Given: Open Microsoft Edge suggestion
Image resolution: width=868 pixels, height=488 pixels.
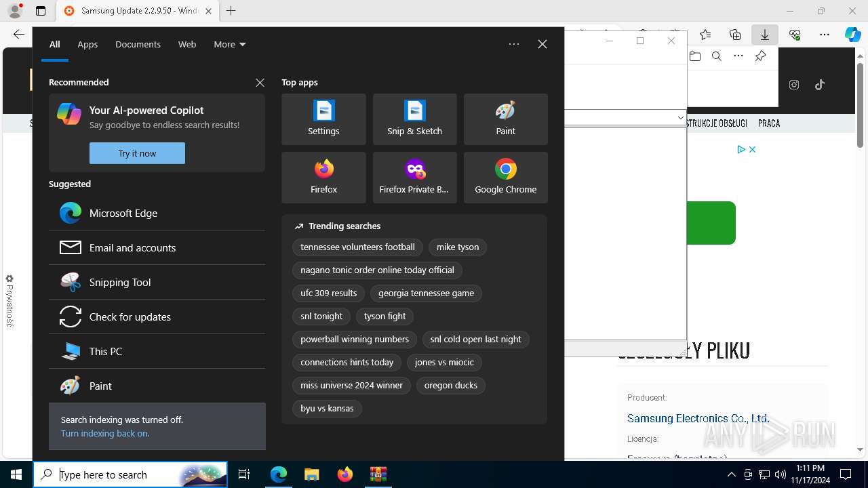Looking at the screenshot, I should pyautogui.click(x=157, y=213).
